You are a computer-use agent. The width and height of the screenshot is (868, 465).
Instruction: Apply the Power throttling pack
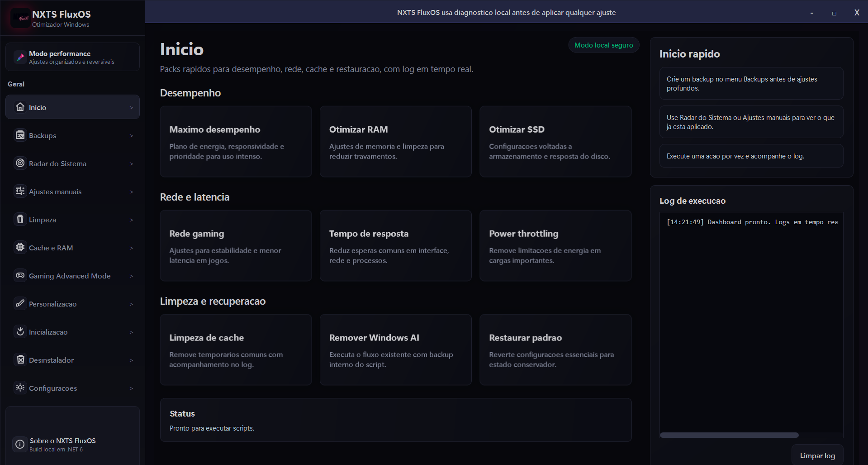pyautogui.click(x=555, y=245)
